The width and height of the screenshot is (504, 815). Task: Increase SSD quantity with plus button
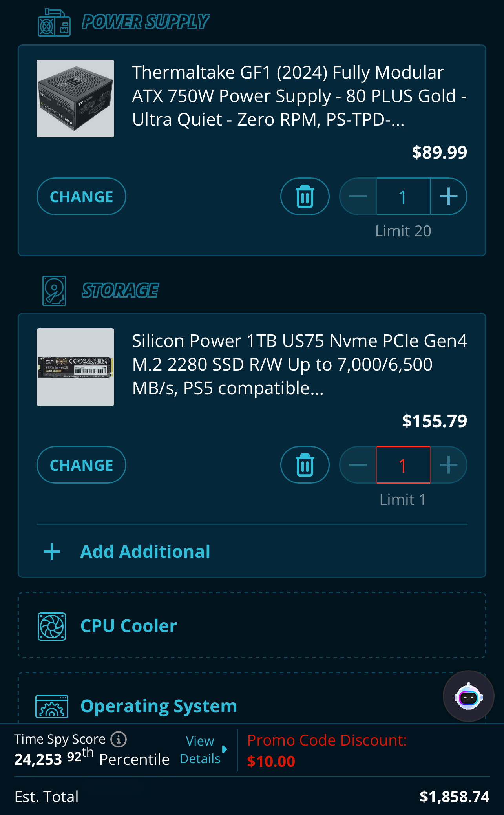(449, 465)
